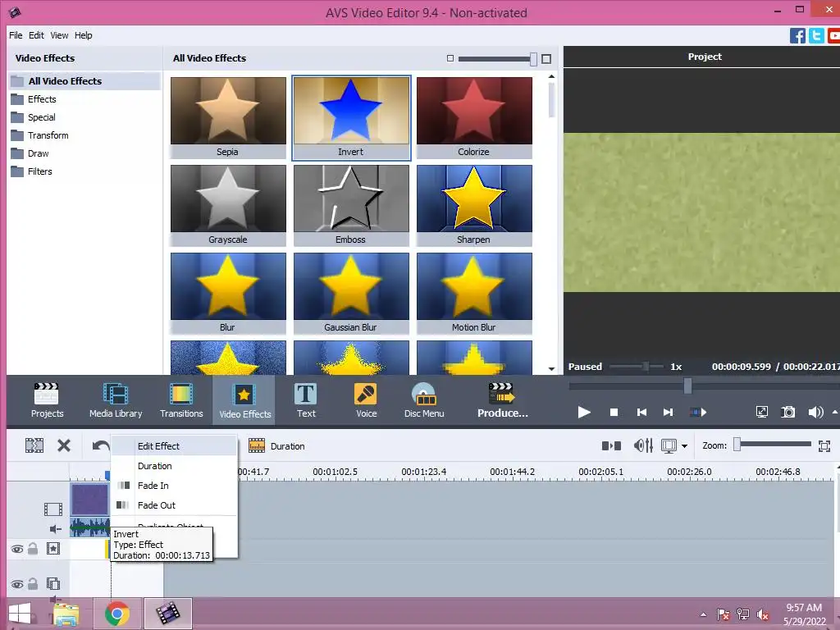Screen dimensions: 840x630
Task: Click the split clip icon in timeline toolbar
Action: pyautogui.click(x=34, y=445)
